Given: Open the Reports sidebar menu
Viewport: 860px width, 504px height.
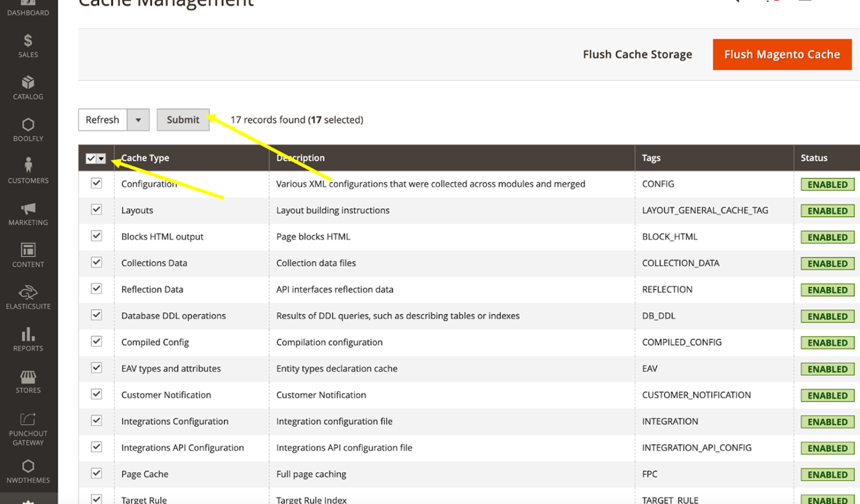Looking at the screenshot, I should (28, 341).
